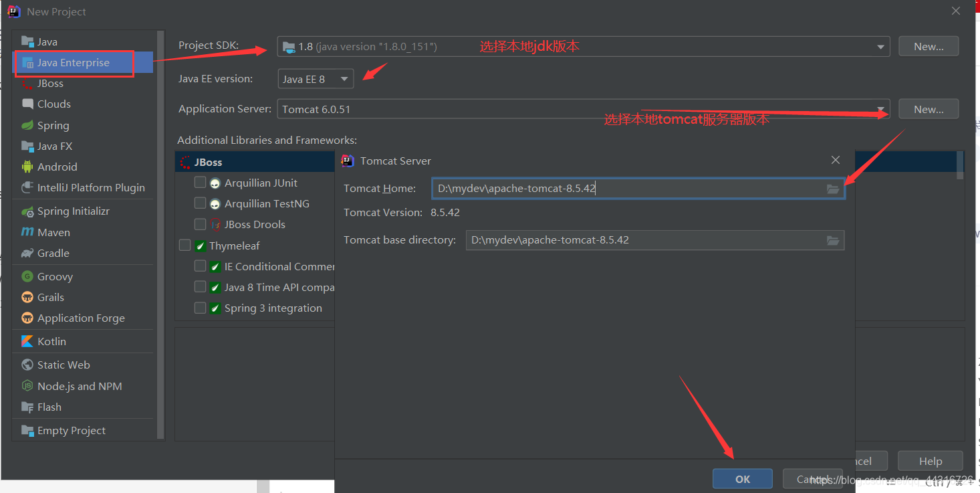Click the Grails icon
The image size is (980, 493).
pyautogui.click(x=27, y=297)
